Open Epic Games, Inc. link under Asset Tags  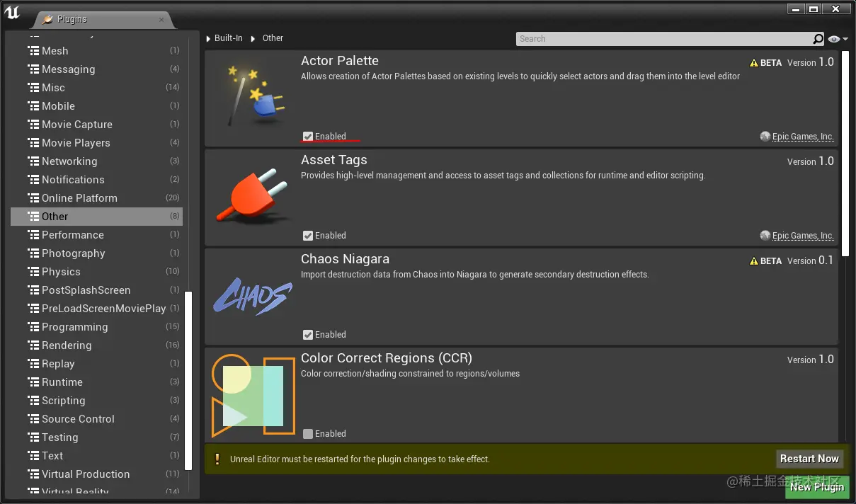tap(803, 236)
